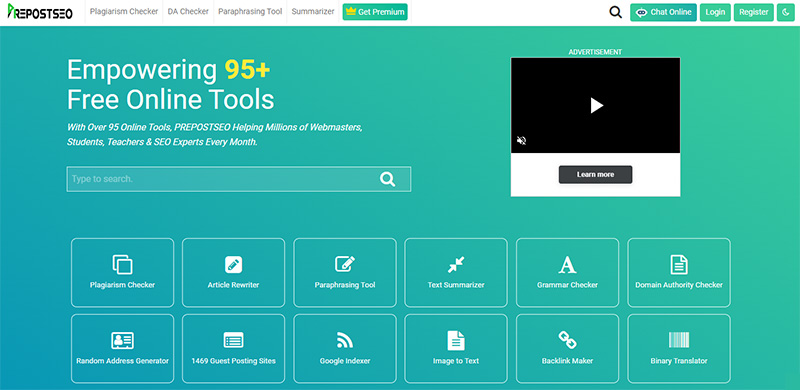Click the Get Premium button
Screen dimensions: 800x390
coord(375,12)
